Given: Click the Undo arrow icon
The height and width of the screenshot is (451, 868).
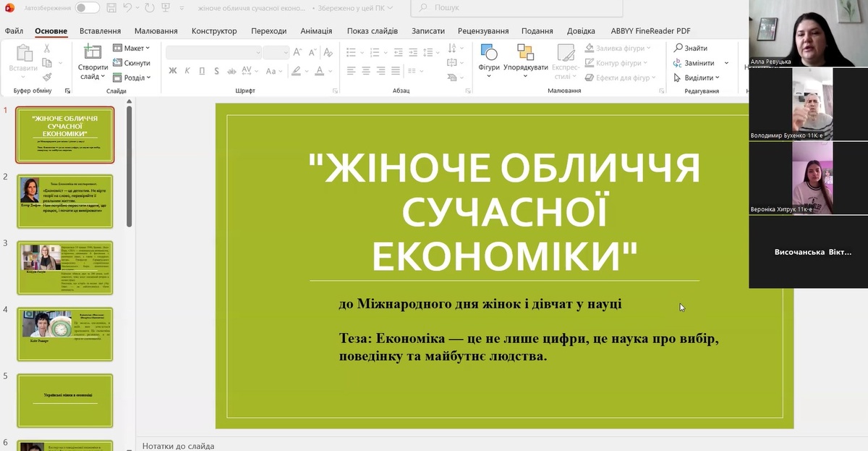Looking at the screenshot, I should [128, 8].
